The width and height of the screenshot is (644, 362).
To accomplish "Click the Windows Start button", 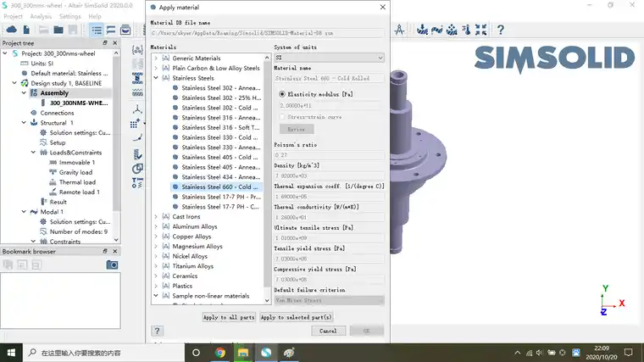I will pyautogui.click(x=11, y=353).
